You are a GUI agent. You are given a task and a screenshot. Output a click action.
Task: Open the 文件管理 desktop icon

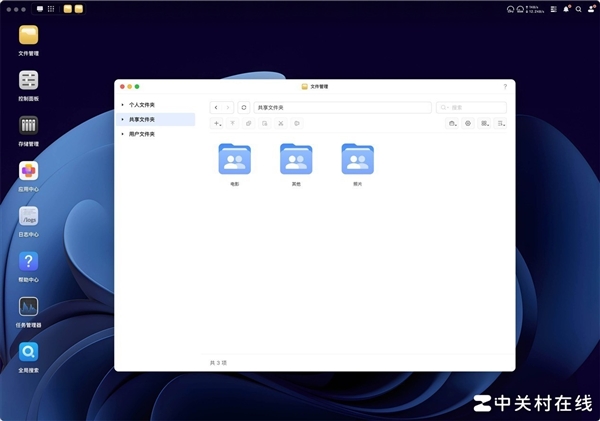[28, 35]
